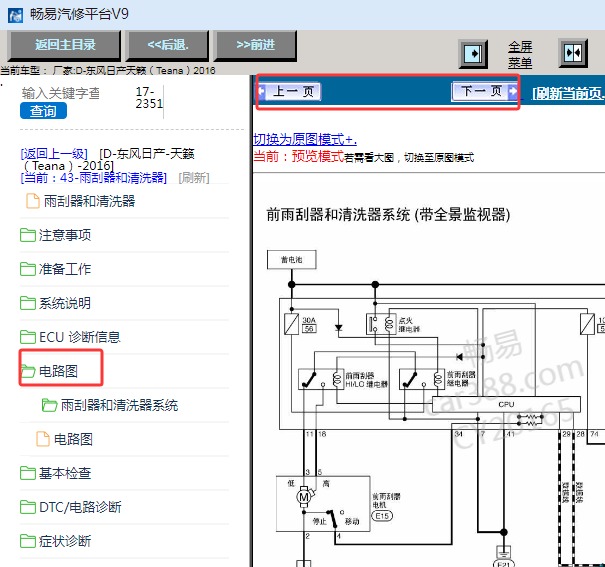
Task: Go to previous page with 上一页
Action: [x=290, y=92]
